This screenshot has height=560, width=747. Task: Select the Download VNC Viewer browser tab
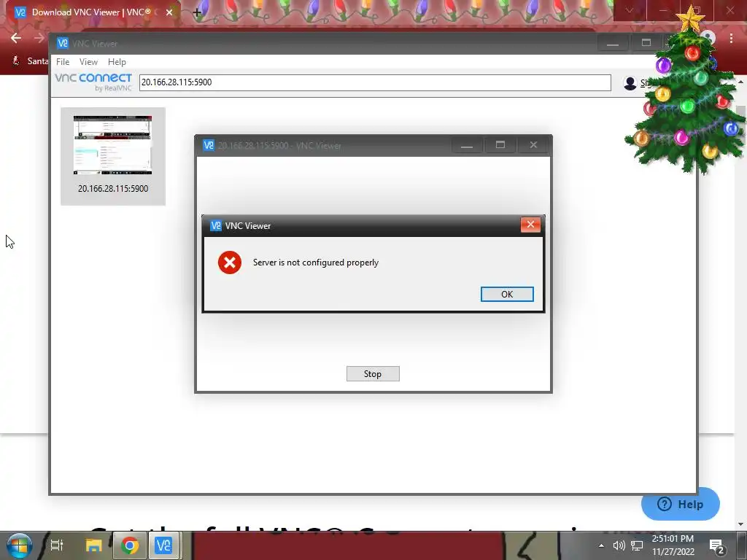[90, 12]
